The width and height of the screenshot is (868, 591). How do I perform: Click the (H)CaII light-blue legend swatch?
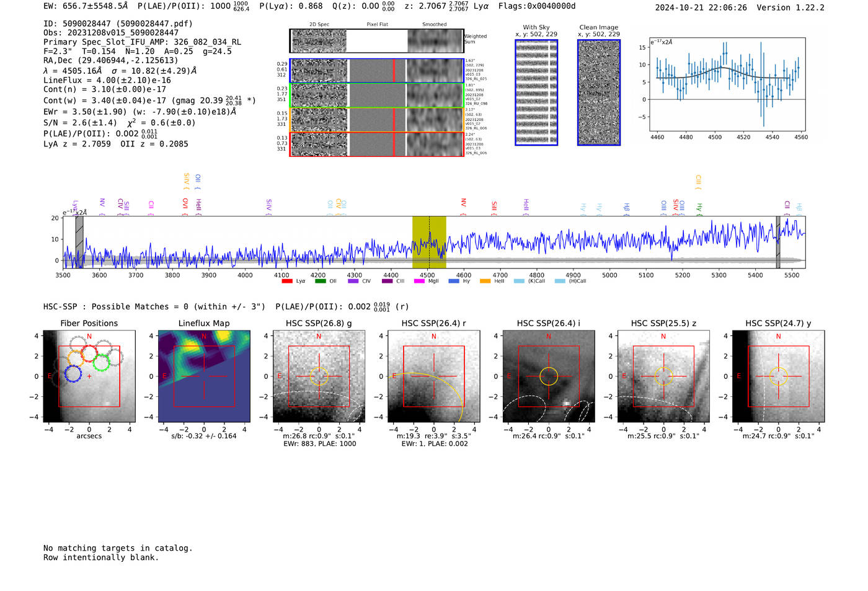tap(560, 281)
